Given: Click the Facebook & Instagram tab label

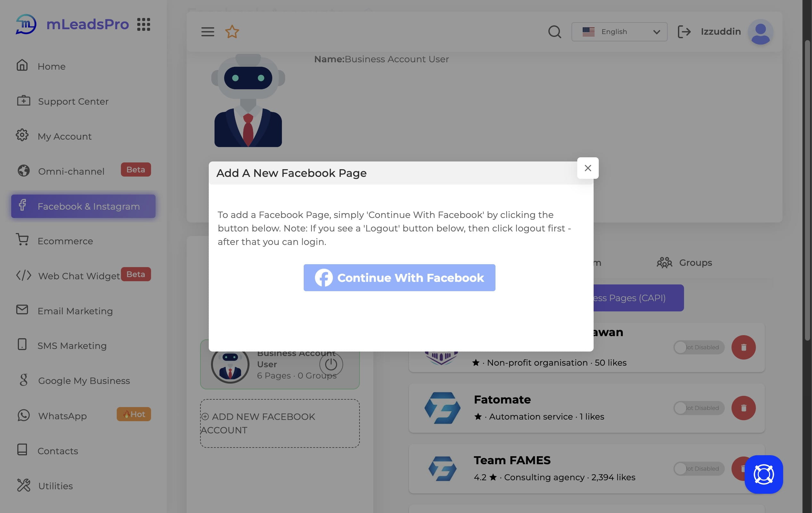Looking at the screenshot, I should tap(89, 206).
